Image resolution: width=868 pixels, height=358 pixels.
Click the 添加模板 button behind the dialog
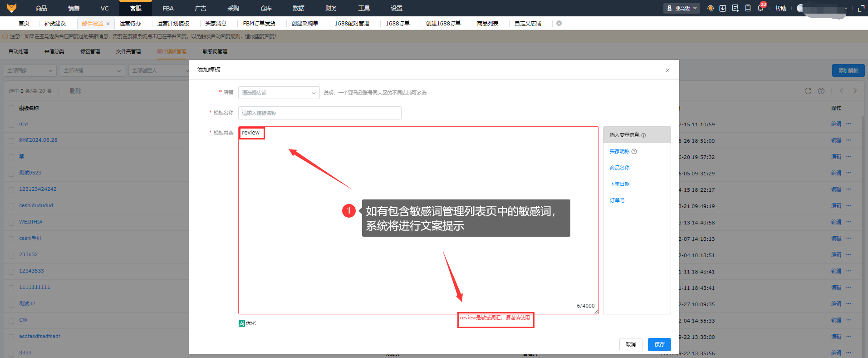[x=848, y=70]
